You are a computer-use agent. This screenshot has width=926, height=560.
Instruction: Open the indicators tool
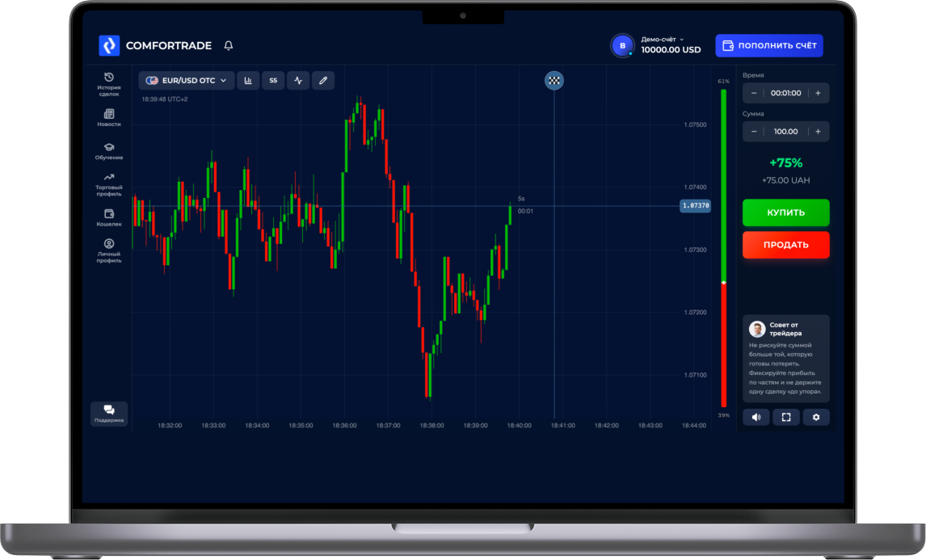[298, 80]
